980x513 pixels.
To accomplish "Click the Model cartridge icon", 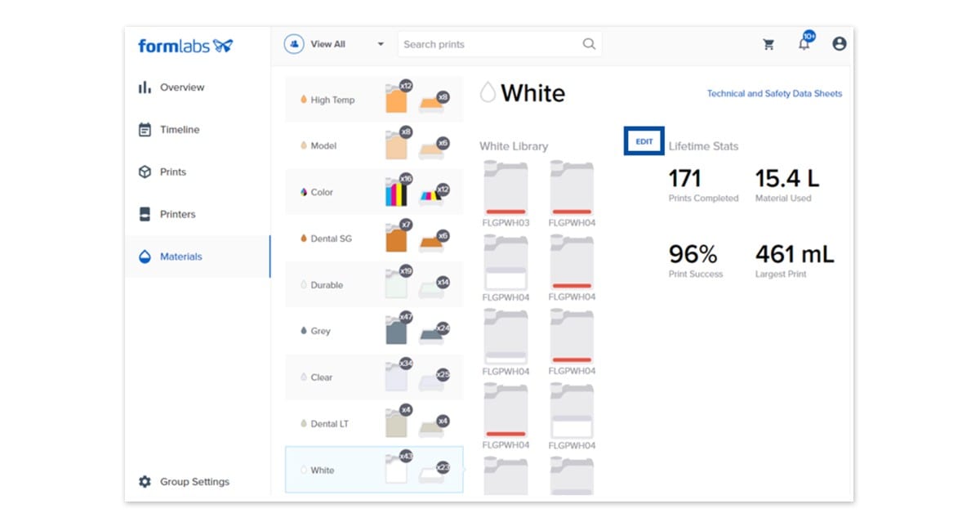I will 395,145.
